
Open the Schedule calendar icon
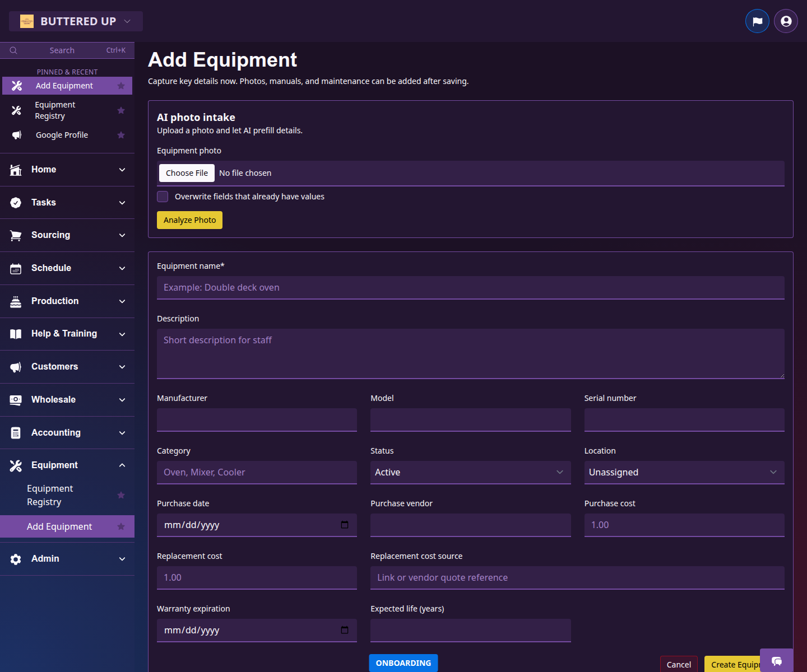[x=15, y=268]
